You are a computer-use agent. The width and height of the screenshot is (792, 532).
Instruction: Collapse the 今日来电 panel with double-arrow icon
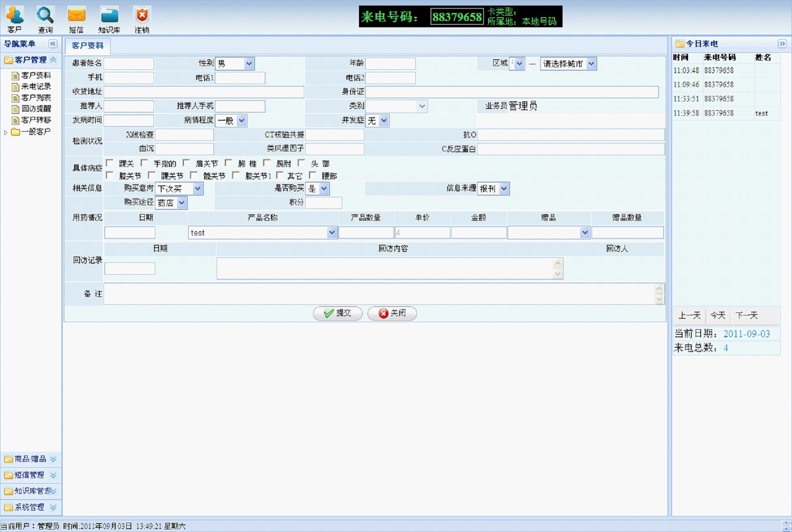tap(782, 44)
